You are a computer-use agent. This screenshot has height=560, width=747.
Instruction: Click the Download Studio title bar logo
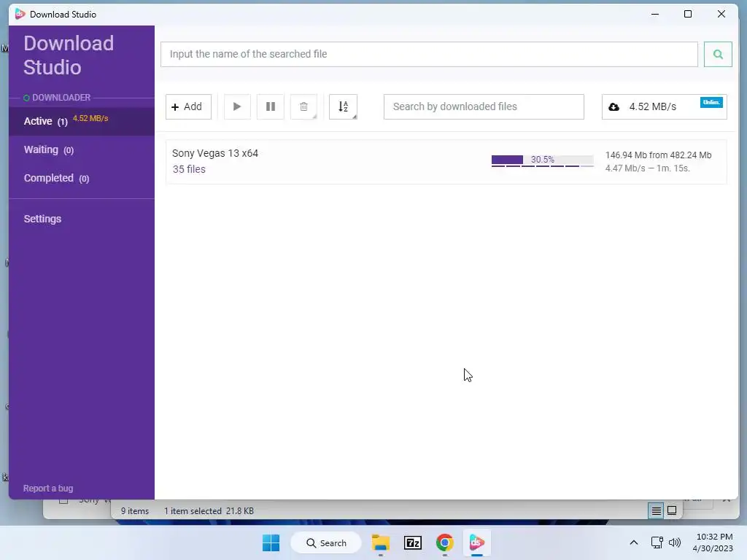(20, 14)
